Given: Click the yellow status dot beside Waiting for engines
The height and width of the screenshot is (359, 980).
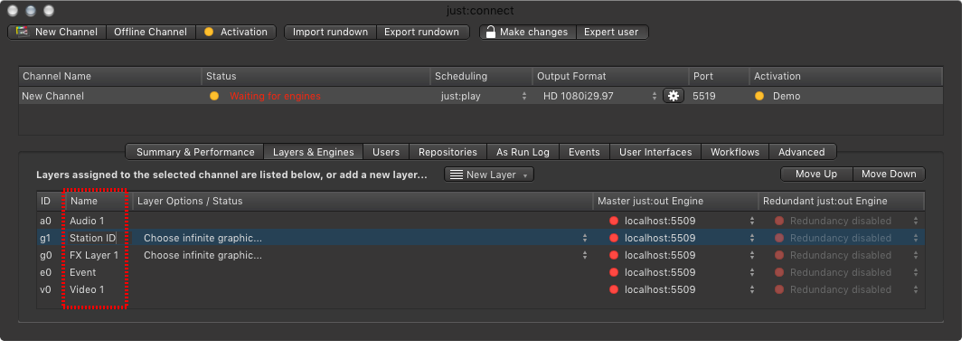Looking at the screenshot, I should coord(214,97).
